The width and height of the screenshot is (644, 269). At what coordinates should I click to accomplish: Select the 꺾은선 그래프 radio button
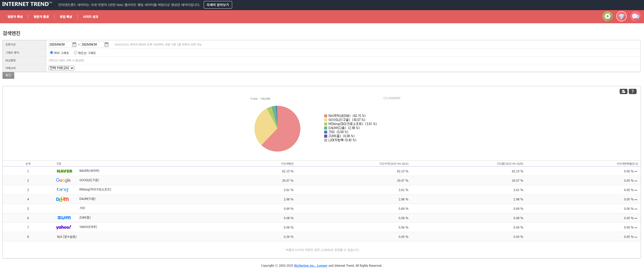(76, 53)
